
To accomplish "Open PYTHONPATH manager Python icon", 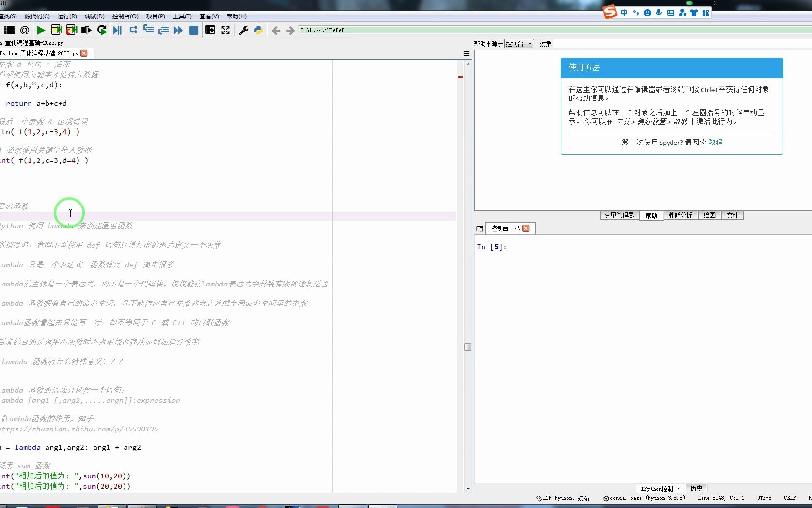I will point(258,30).
